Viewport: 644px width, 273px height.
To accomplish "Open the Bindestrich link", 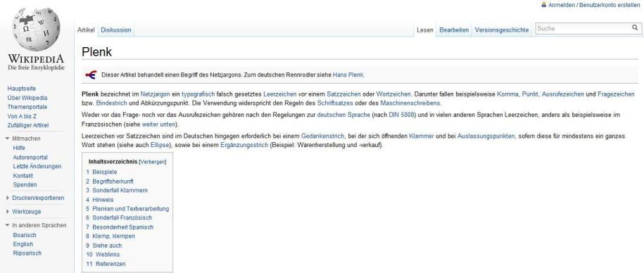I will click(111, 103).
